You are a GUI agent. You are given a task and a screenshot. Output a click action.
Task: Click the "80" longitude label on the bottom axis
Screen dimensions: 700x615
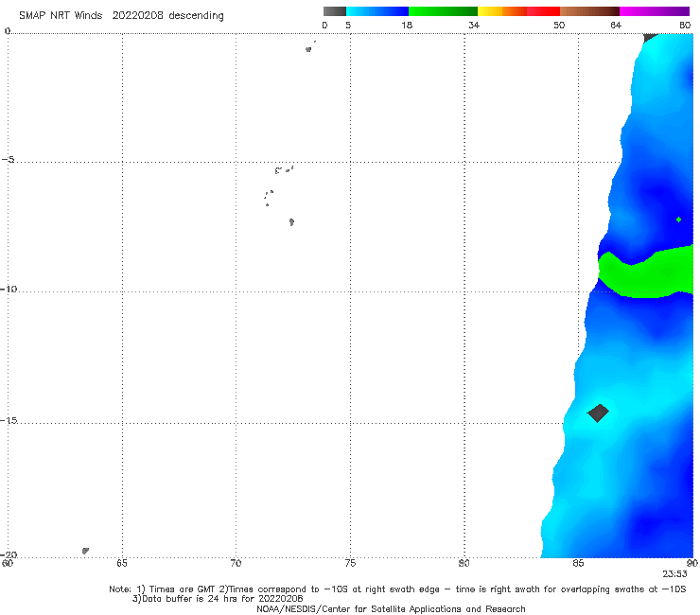(464, 563)
